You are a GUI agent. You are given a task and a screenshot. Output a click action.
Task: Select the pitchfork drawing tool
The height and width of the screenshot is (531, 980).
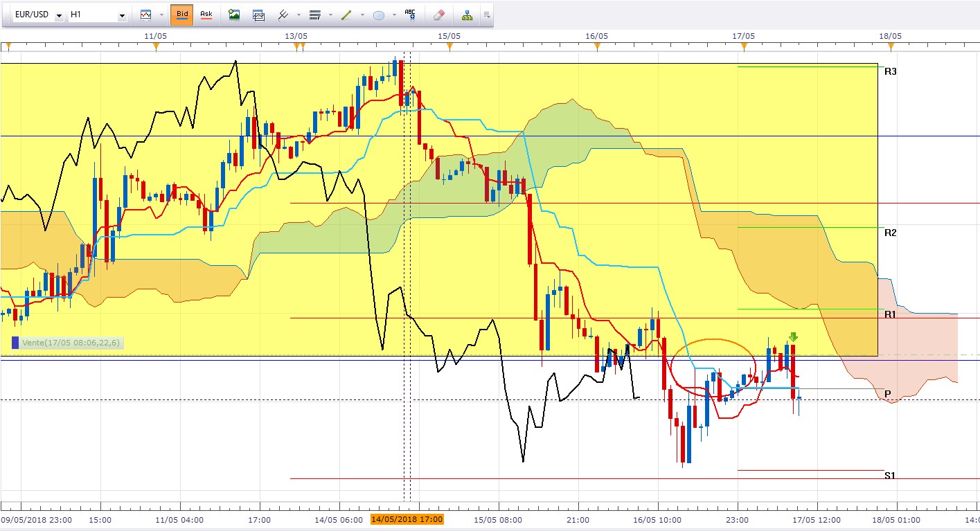(283, 15)
